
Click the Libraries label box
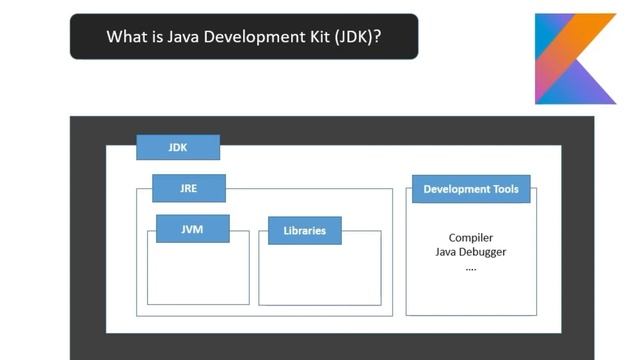(304, 231)
